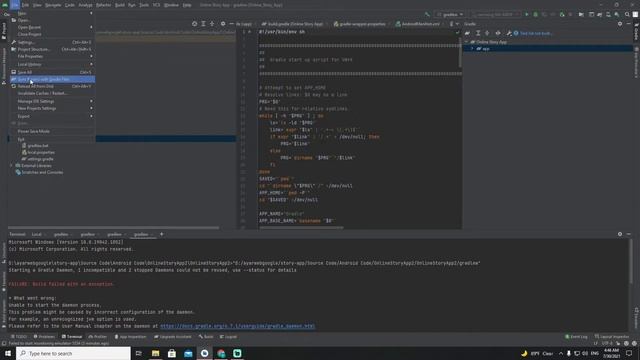Expand the Open Recent submenu
Image resolution: width=640 pixels, height=360 pixels.
pyautogui.click(x=52, y=27)
